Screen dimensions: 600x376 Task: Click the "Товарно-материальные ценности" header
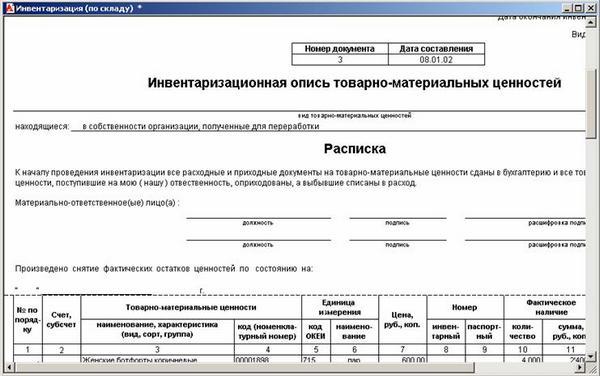point(191,307)
